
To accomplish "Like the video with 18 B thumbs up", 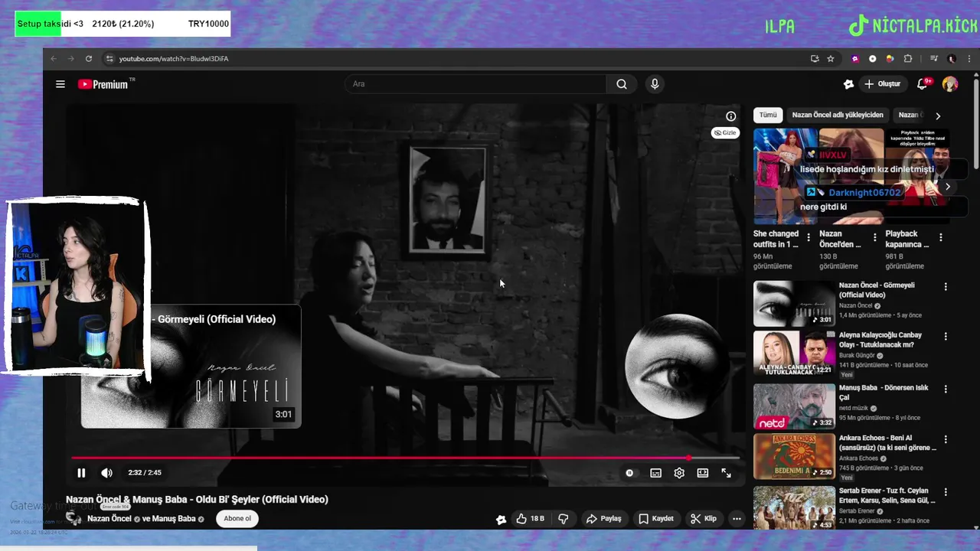I will tap(530, 519).
